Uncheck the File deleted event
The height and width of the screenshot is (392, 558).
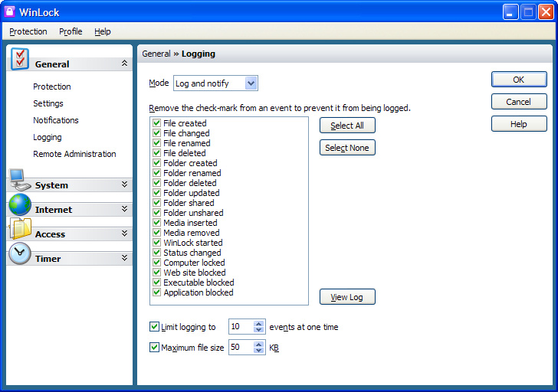click(x=156, y=153)
